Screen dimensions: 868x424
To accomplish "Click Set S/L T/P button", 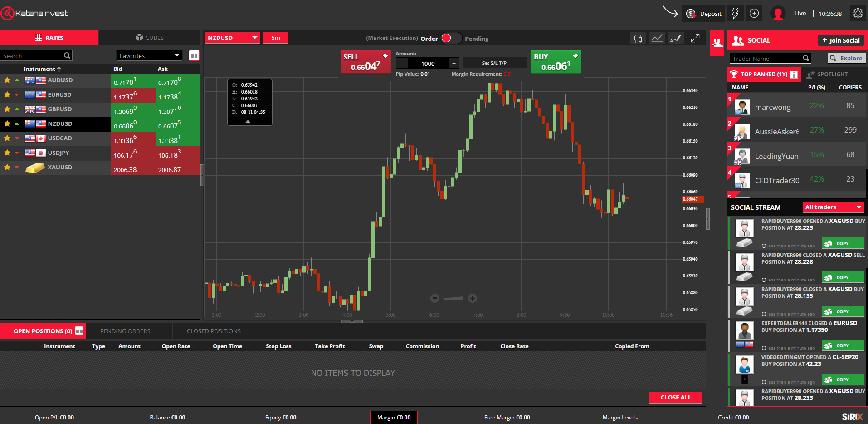I will [494, 63].
